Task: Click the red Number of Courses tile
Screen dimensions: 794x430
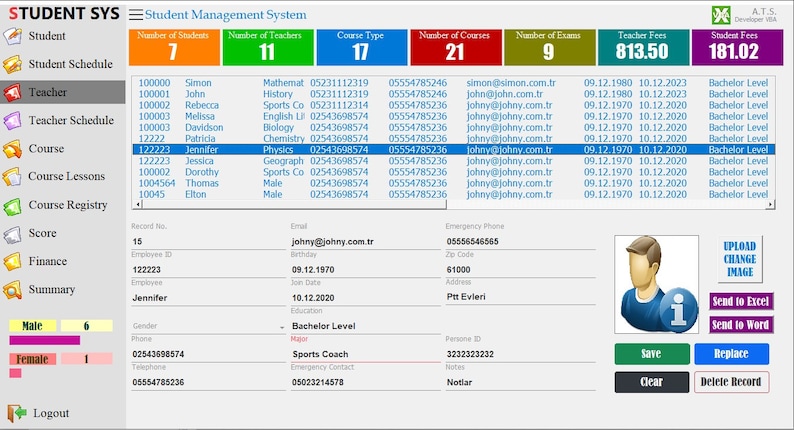Action: (x=456, y=47)
